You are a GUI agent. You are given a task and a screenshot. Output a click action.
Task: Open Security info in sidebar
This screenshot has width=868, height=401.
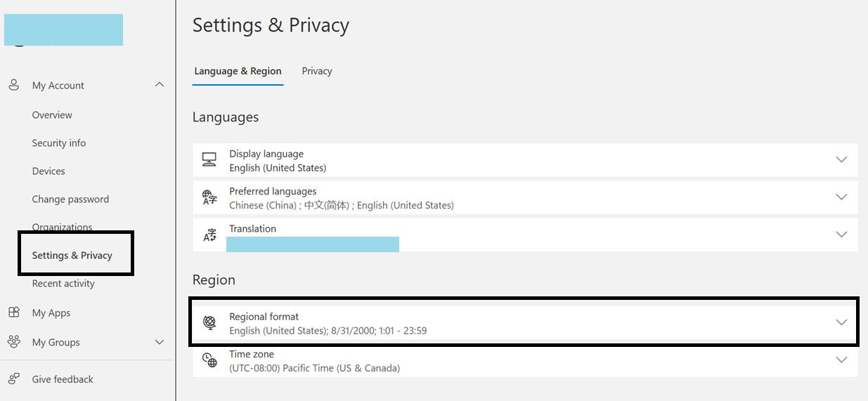[x=59, y=143]
